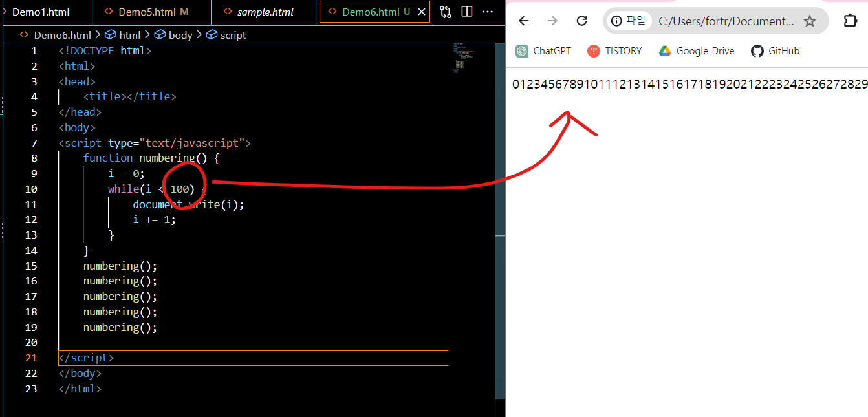Click the closing </body> tag line
868x417 pixels.
coord(80,373)
